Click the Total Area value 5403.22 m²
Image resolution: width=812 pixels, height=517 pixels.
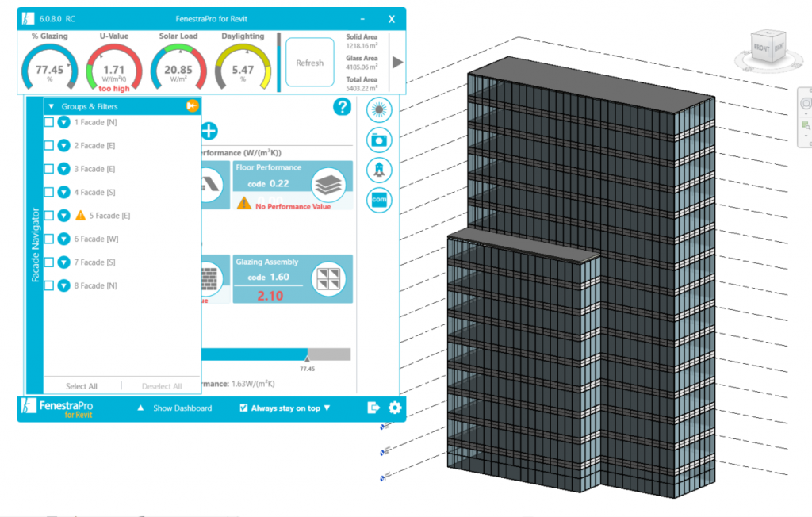coord(362,88)
